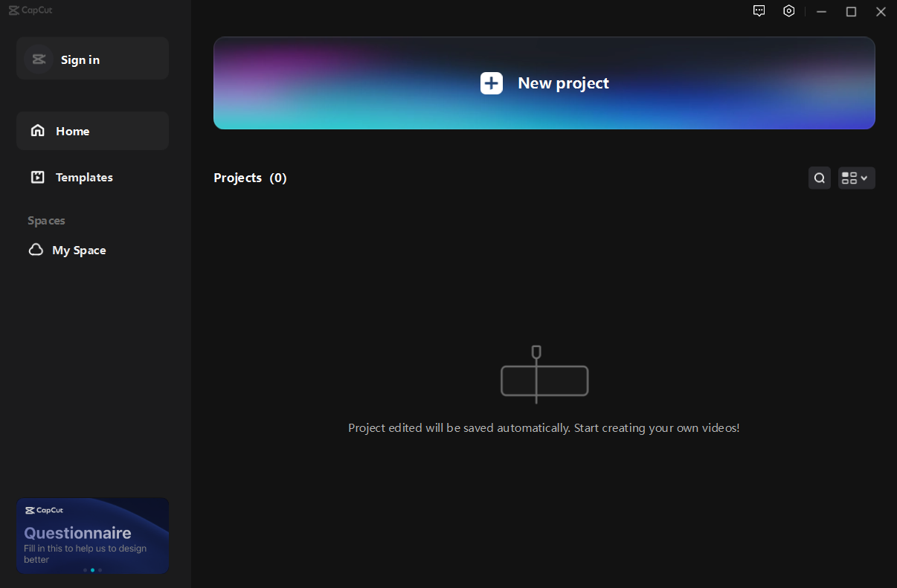The image size is (897, 588).
Task: Maximize the CapCut window
Action: (x=851, y=11)
